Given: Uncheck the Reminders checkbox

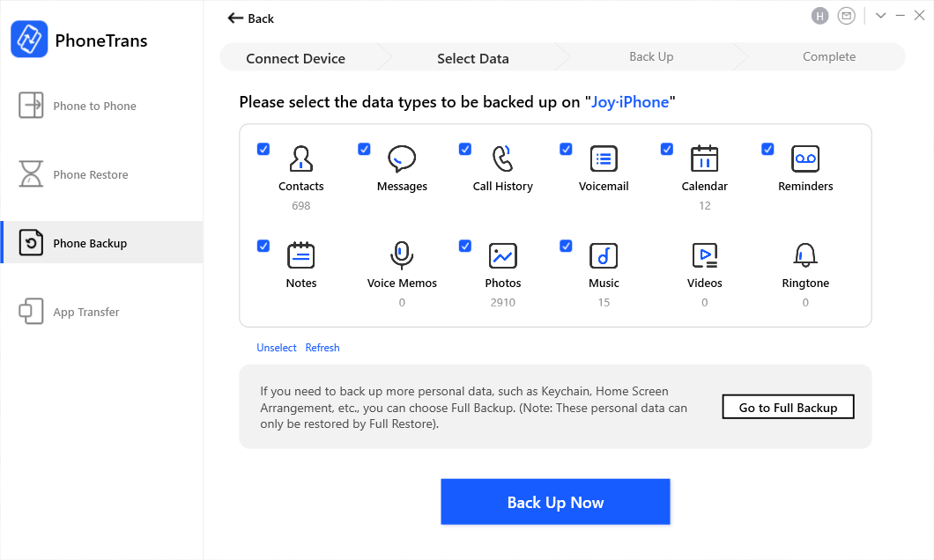Looking at the screenshot, I should click(767, 149).
